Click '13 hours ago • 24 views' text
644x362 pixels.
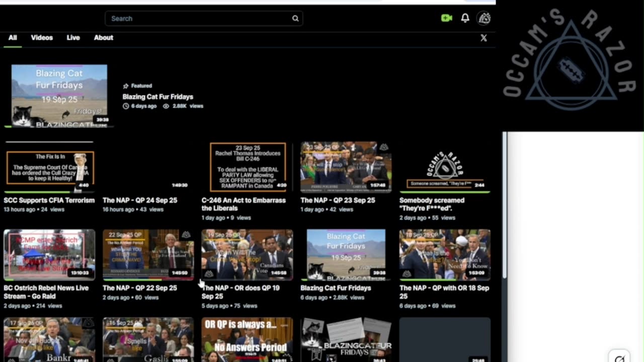point(34,209)
